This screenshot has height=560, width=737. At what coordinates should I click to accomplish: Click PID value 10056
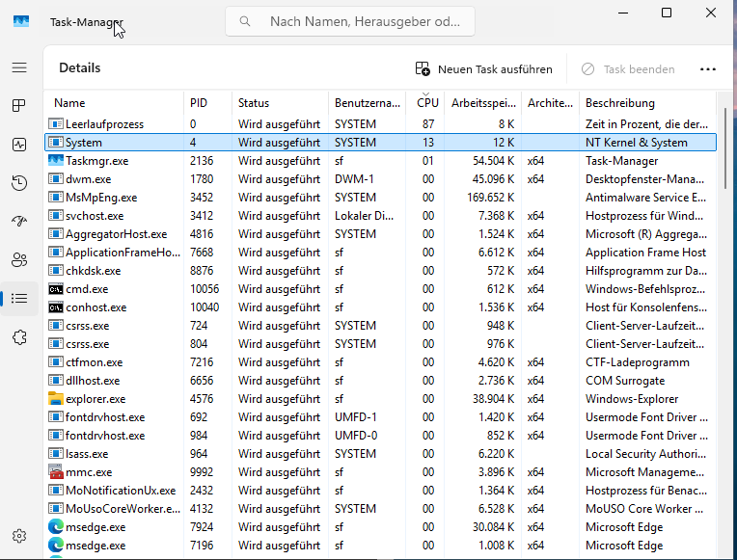coord(205,289)
